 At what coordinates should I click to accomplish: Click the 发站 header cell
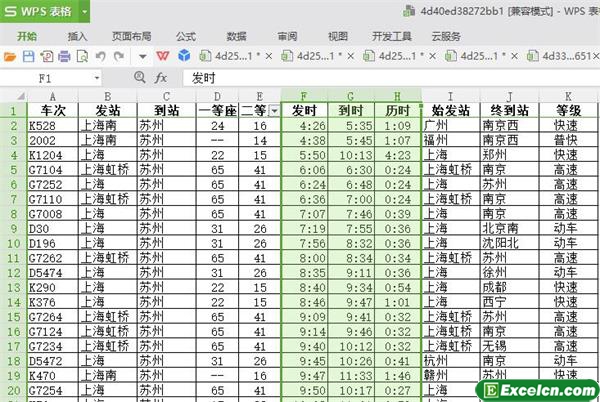(x=108, y=111)
